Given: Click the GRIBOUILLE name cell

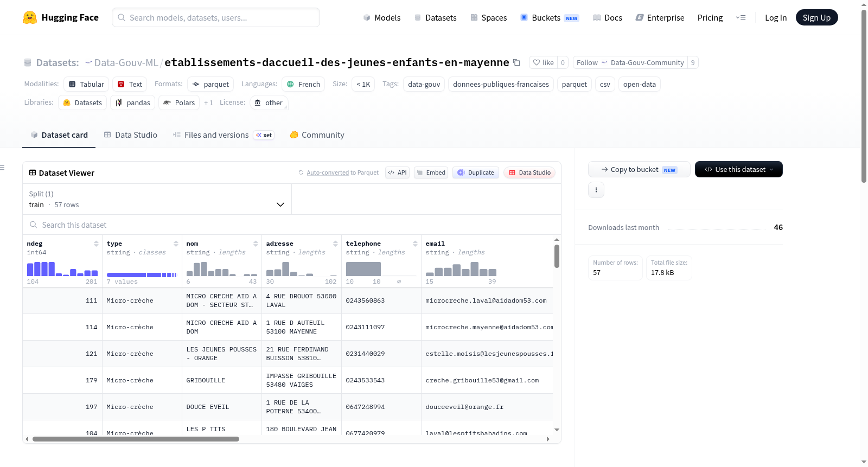Looking at the screenshot, I should (x=222, y=380).
